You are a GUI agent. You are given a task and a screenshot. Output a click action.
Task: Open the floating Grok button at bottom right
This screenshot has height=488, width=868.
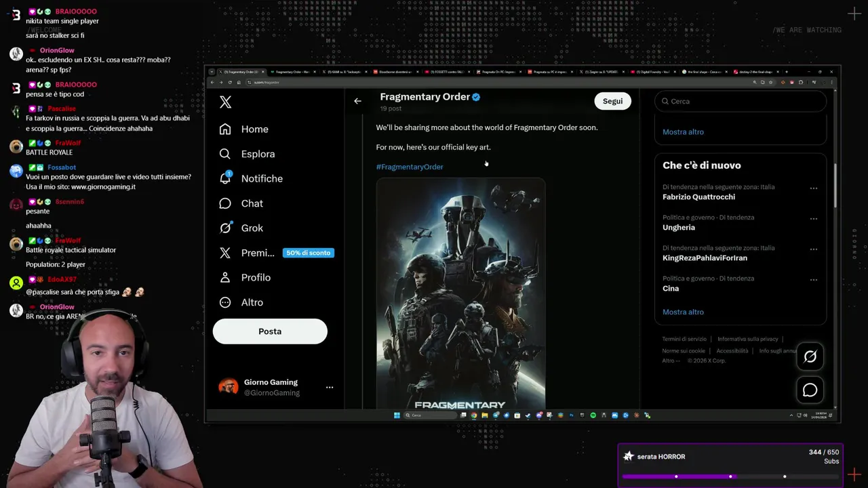point(810,357)
